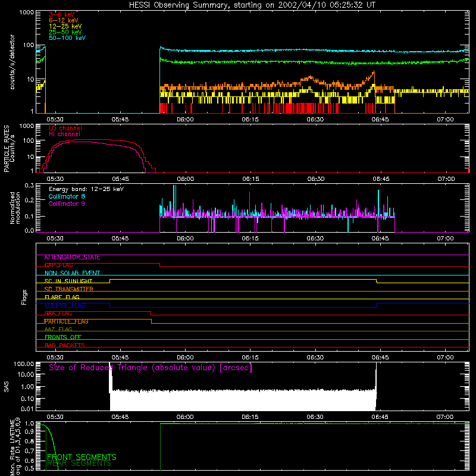Click the FRONT SEGMENTS legend label
Image resolution: width=476 pixels, height=476 pixels.
(82, 457)
